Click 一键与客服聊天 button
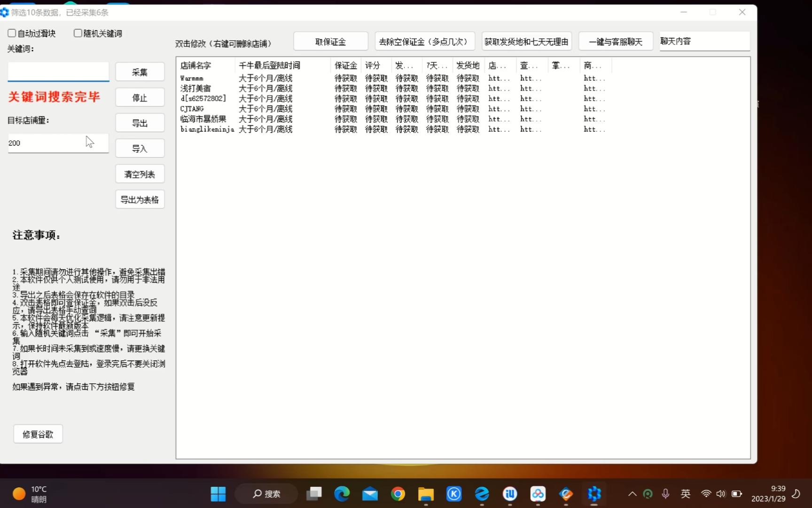The height and width of the screenshot is (508, 812). pos(616,41)
